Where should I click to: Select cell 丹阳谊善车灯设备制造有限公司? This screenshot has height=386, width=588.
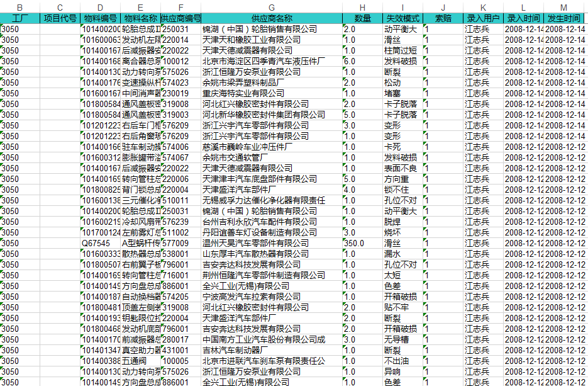coord(272,232)
